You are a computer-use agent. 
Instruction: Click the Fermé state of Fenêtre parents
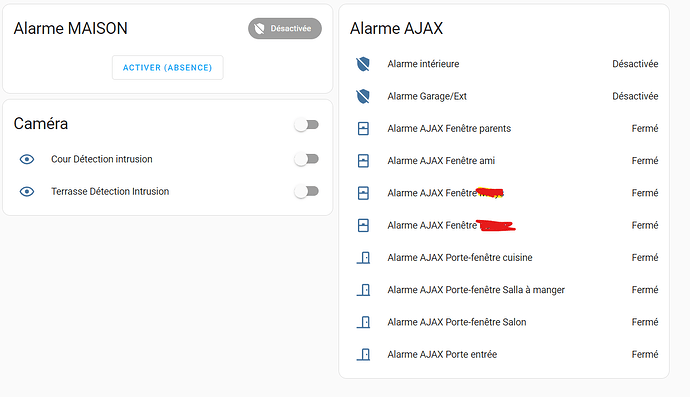pos(645,129)
